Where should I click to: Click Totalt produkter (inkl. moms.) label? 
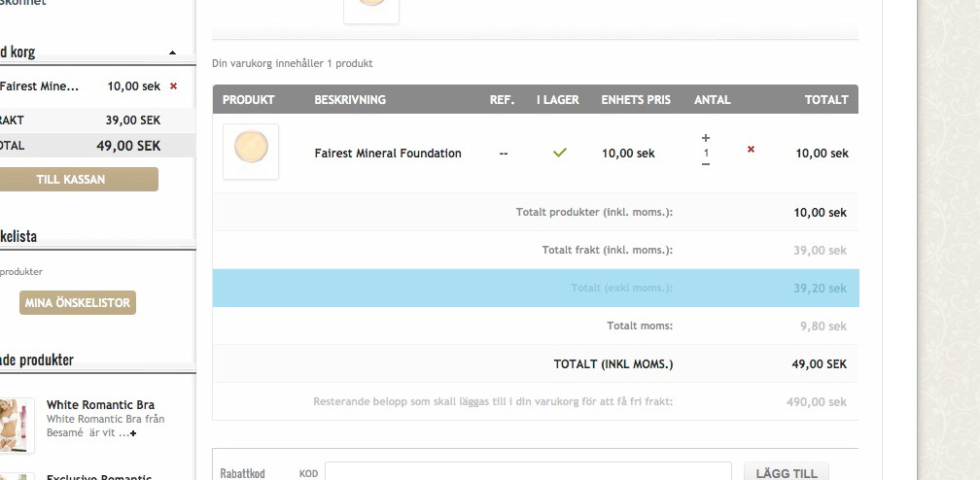pos(594,213)
